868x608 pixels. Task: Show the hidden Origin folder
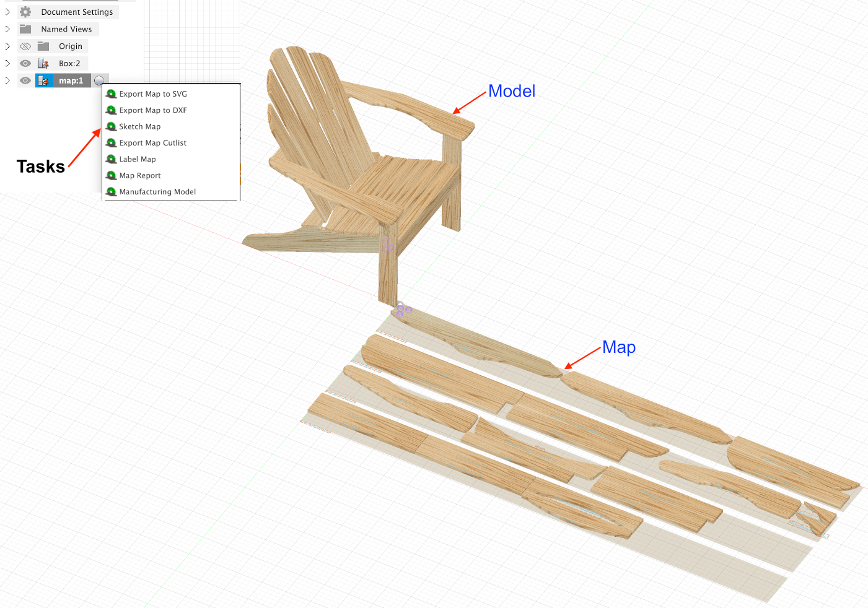point(25,46)
